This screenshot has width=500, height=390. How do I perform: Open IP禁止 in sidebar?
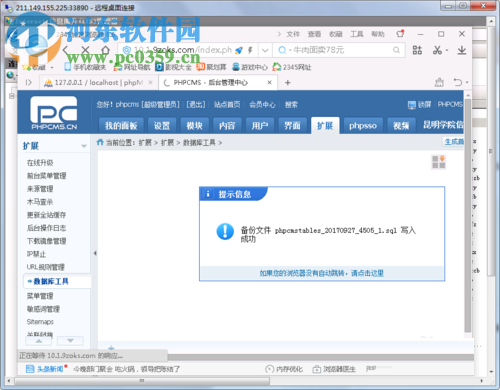pyautogui.click(x=36, y=254)
